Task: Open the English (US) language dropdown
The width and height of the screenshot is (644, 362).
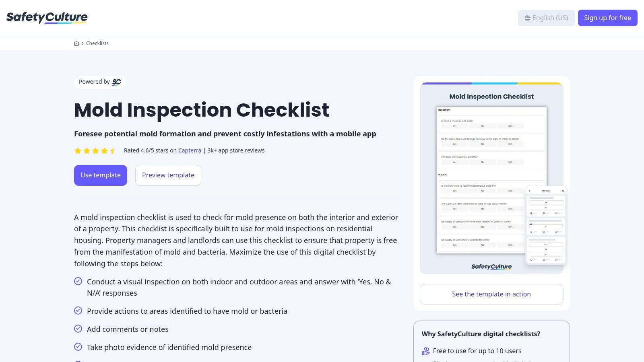Action: (x=546, y=18)
